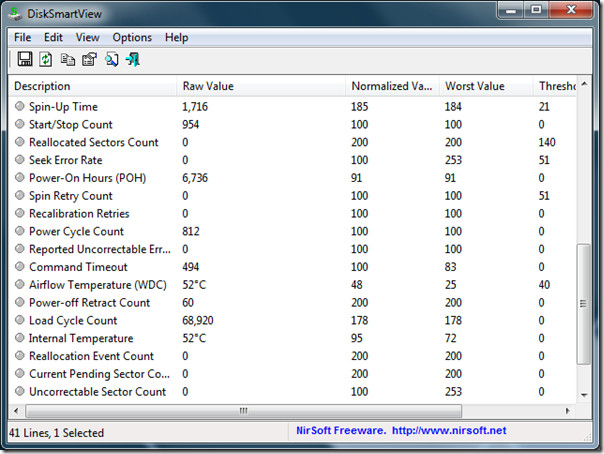Click status bullet of Start/Stop Count row
The image size is (604, 454).
(20, 124)
